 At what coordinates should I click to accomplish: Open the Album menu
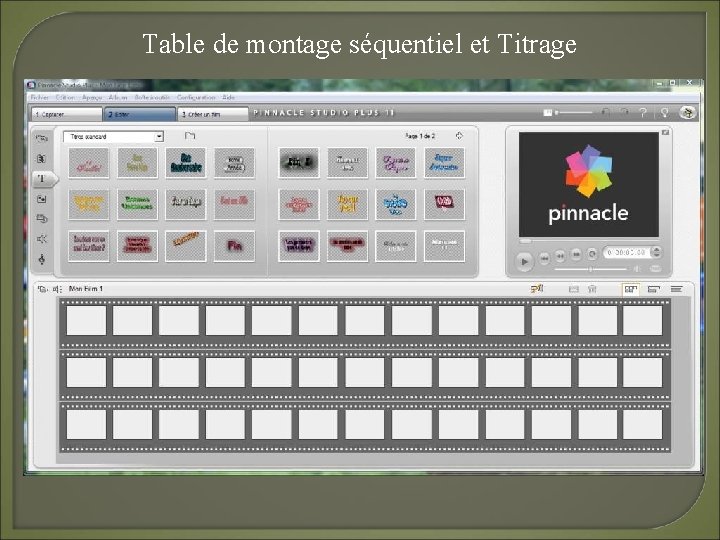[x=118, y=97]
